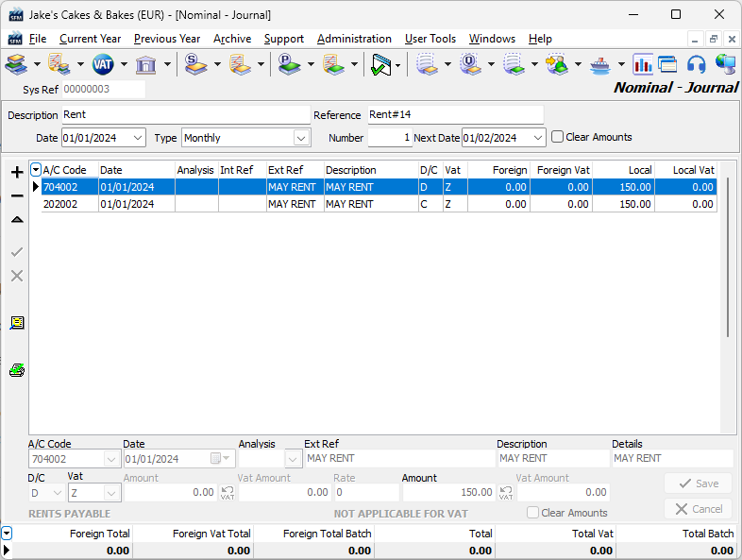Click the green printer icon in sidebar

pos(17,370)
